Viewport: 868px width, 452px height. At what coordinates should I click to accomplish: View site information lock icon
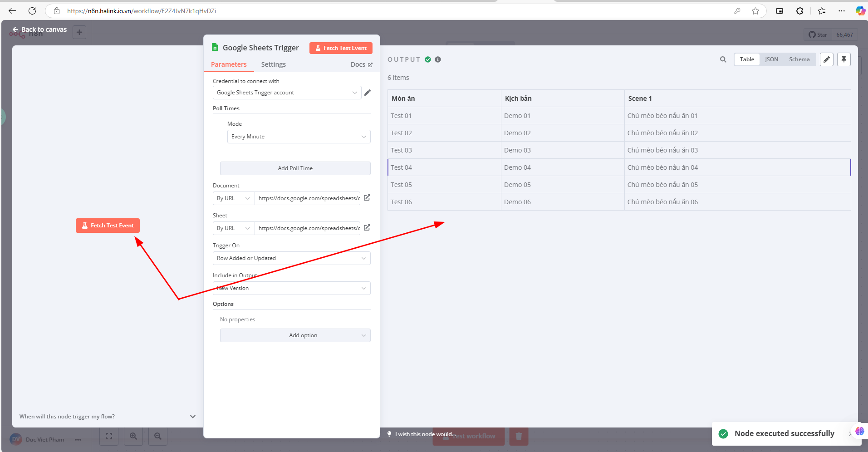pyautogui.click(x=57, y=11)
